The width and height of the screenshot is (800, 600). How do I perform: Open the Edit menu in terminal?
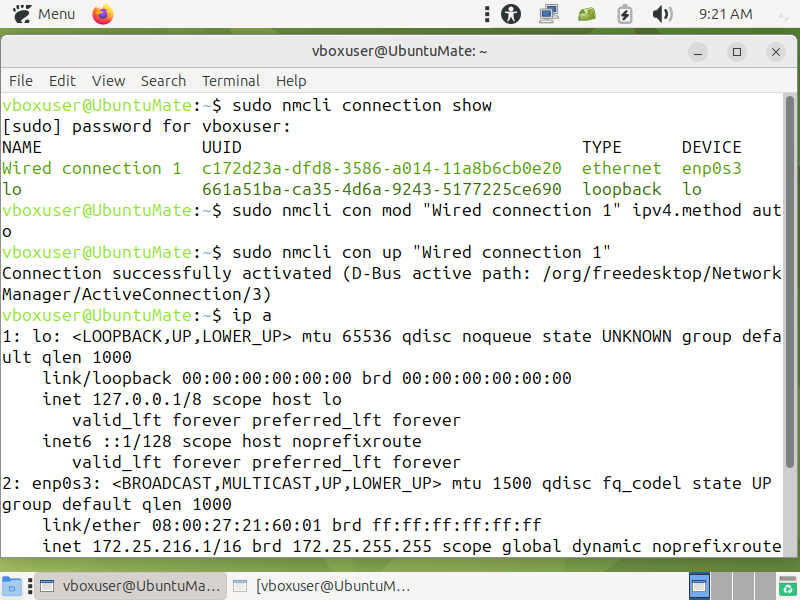click(x=62, y=81)
